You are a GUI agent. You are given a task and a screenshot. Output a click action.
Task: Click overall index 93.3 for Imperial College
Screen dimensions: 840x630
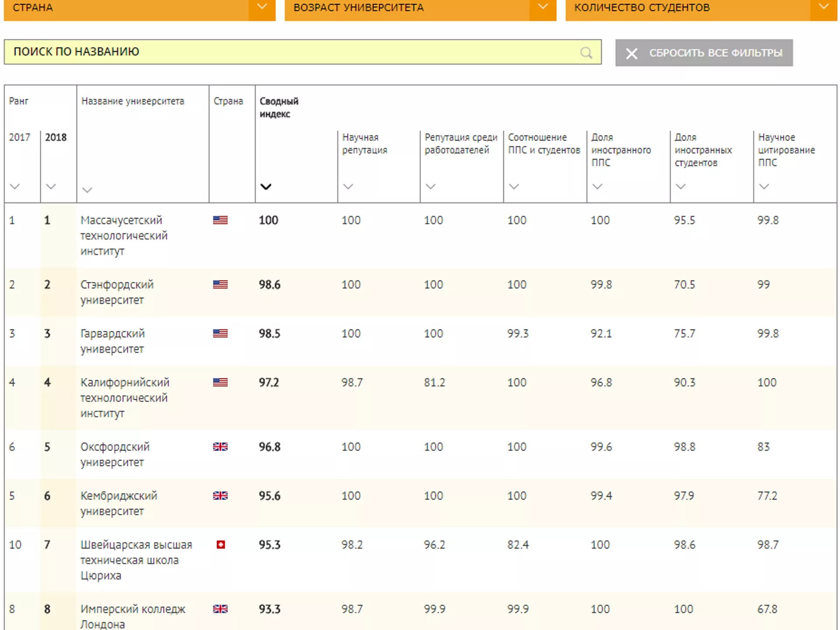[269, 610]
